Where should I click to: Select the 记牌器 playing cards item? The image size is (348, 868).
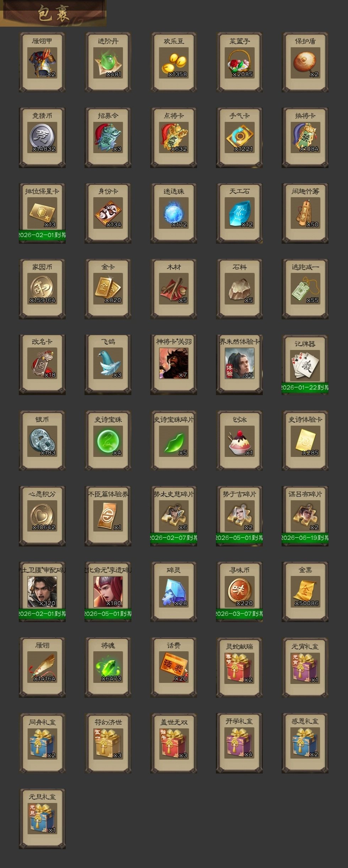point(305,365)
